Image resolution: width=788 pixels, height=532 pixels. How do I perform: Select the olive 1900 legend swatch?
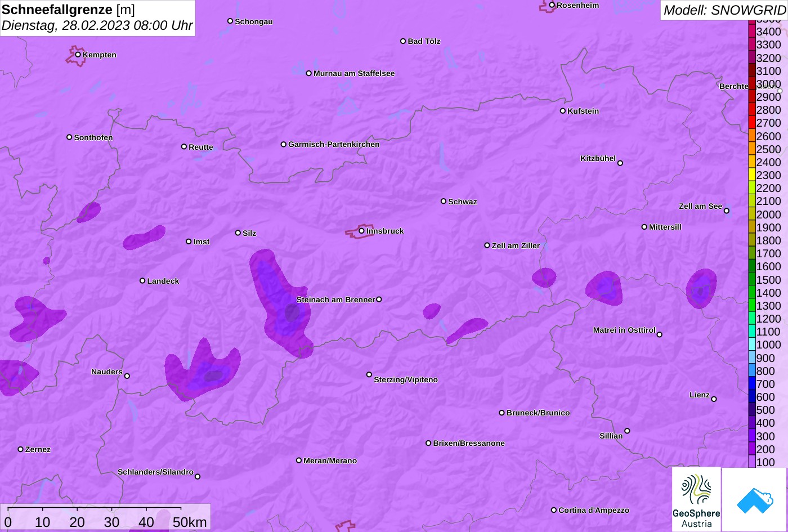pos(752,227)
